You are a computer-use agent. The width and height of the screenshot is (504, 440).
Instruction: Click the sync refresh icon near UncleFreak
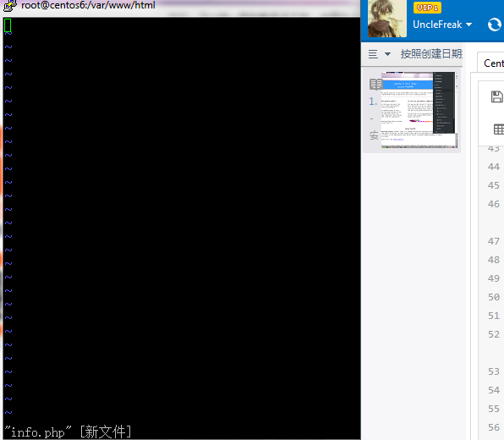495,25
